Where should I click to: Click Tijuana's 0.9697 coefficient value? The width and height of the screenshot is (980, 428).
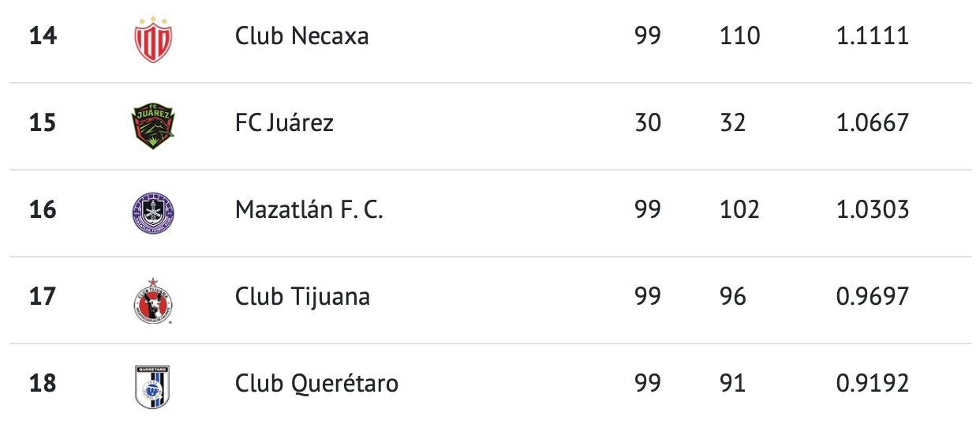click(x=873, y=297)
